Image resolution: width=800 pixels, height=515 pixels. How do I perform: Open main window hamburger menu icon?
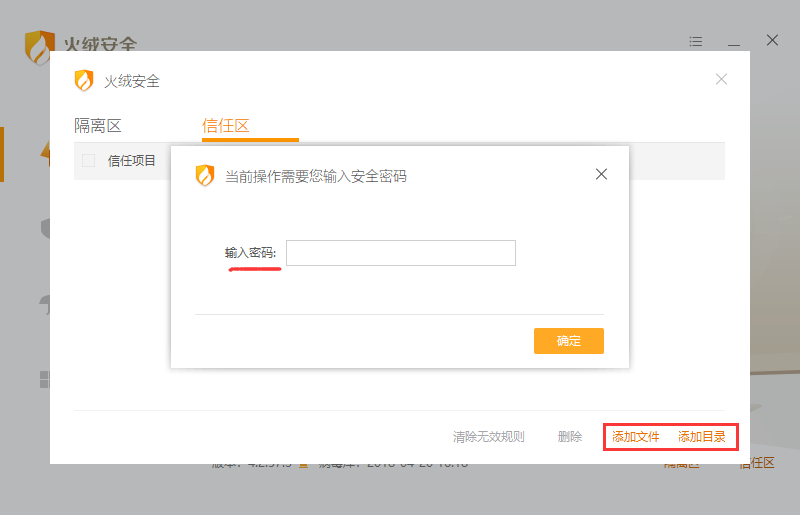pos(695,41)
